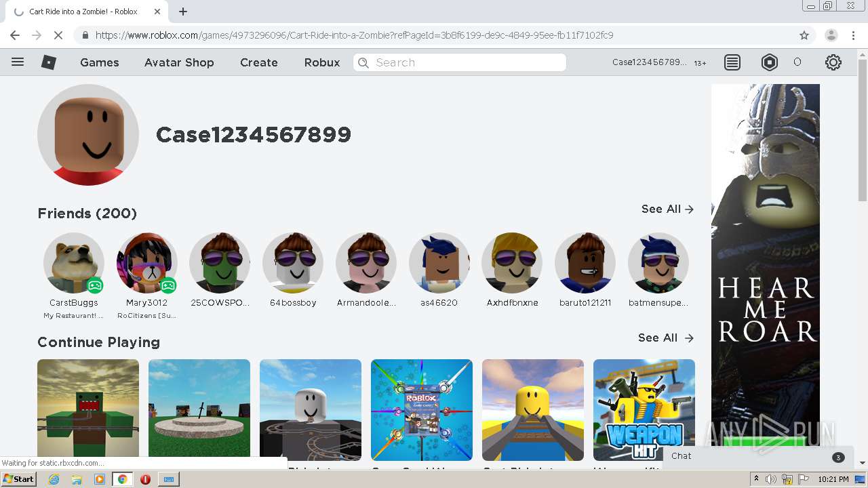Open friend Axhdfbnxne avatar

coord(512,263)
